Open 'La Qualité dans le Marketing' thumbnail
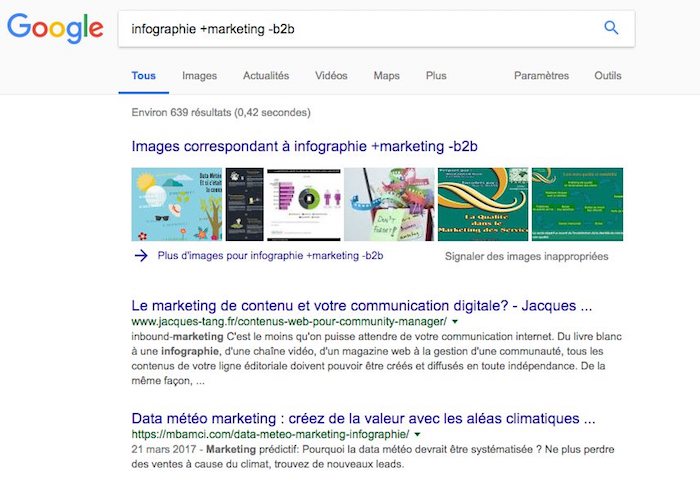The width and height of the screenshot is (700, 484). (x=483, y=204)
